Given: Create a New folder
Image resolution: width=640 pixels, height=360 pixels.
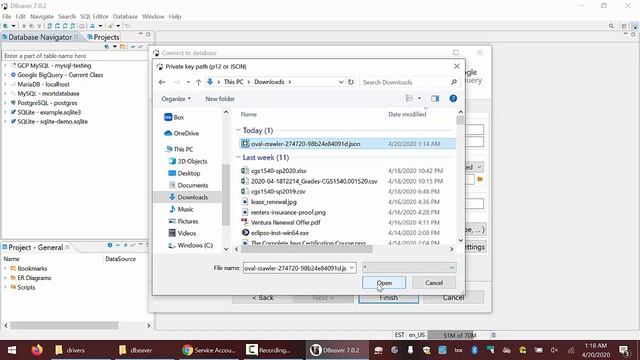Looking at the screenshot, I should point(220,99).
